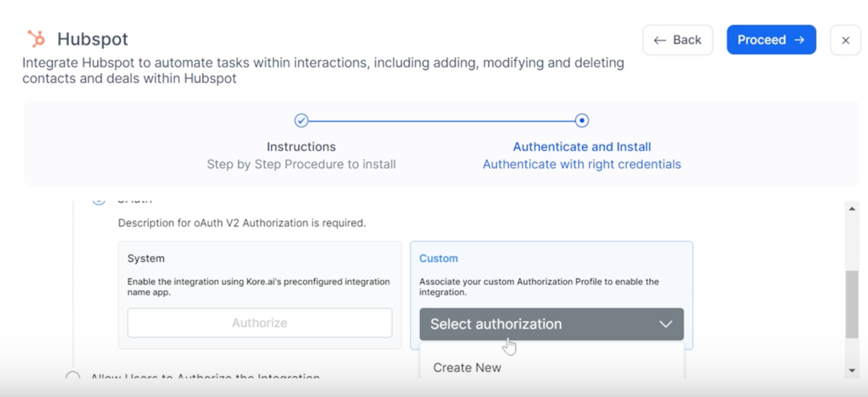
Task: Click the Authenticate and Install step circle
Action: click(582, 120)
